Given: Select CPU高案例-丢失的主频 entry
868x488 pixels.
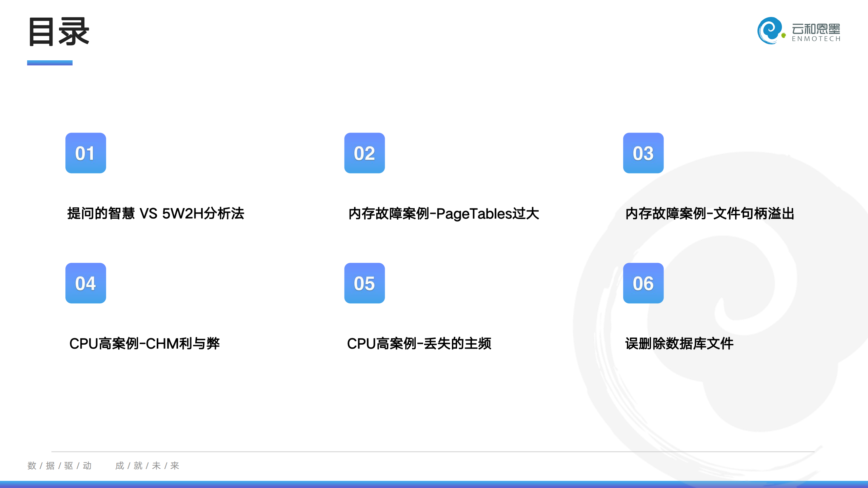Looking at the screenshot, I should (419, 344).
